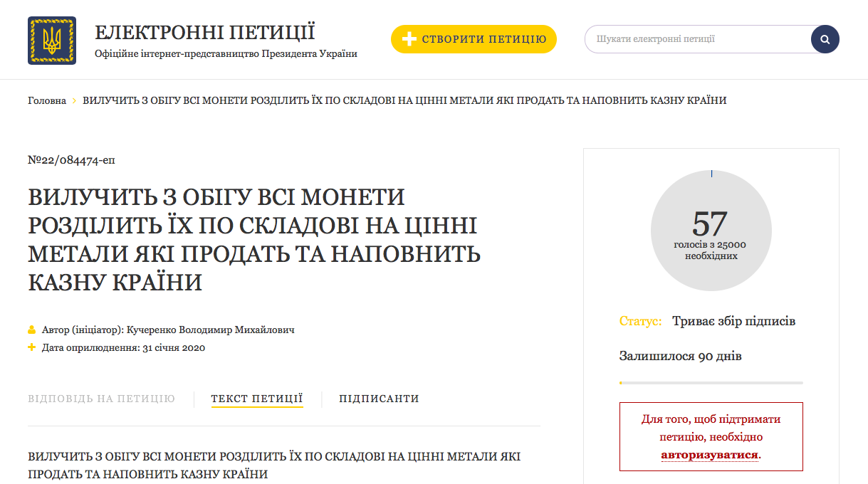Click the person icon beside the author name
Image resolution: width=868 pixels, height=484 pixels.
(32, 330)
